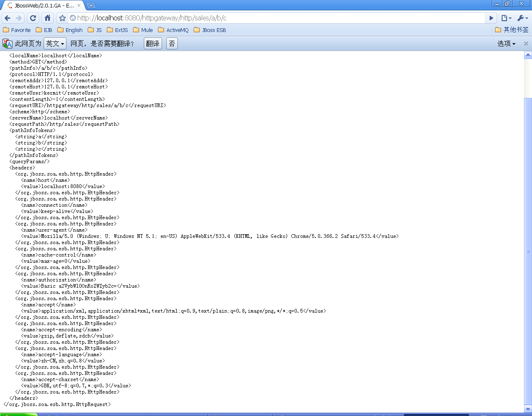Minimize the browser window
This screenshot has height=416, width=532.
coord(497,3)
